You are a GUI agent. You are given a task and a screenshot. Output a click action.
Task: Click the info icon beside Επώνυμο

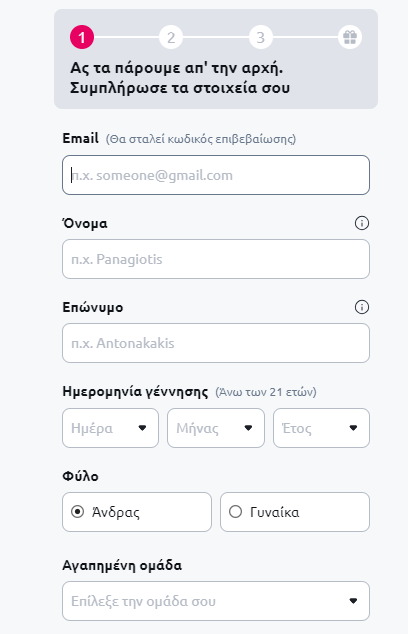(361, 307)
